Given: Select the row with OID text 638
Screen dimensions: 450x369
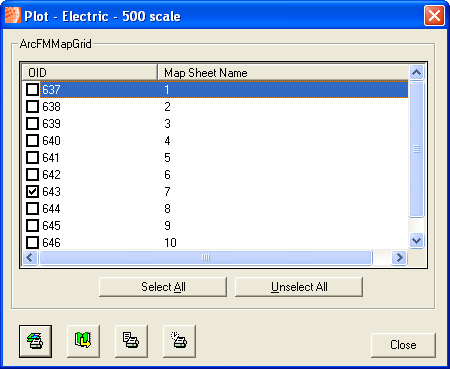Looking at the screenshot, I should click(x=51, y=107).
